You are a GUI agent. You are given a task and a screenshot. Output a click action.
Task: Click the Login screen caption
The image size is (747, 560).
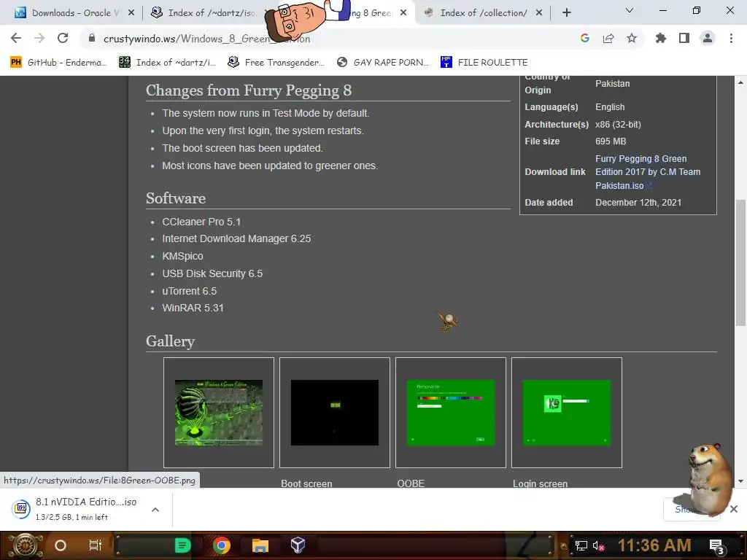point(541,483)
